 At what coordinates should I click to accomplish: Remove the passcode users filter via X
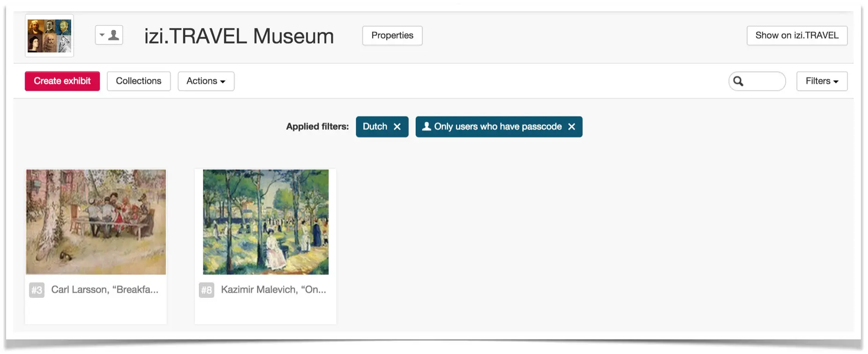571,127
